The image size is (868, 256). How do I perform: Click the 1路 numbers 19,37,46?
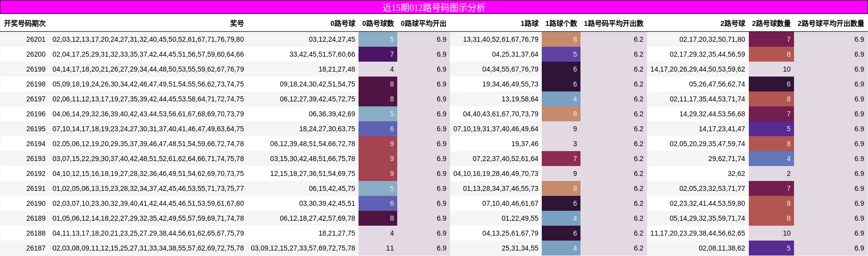(x=525, y=144)
